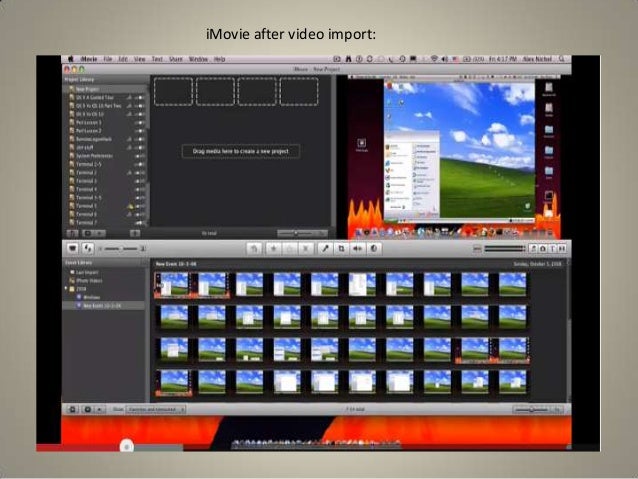Open the File menu

click(107, 59)
